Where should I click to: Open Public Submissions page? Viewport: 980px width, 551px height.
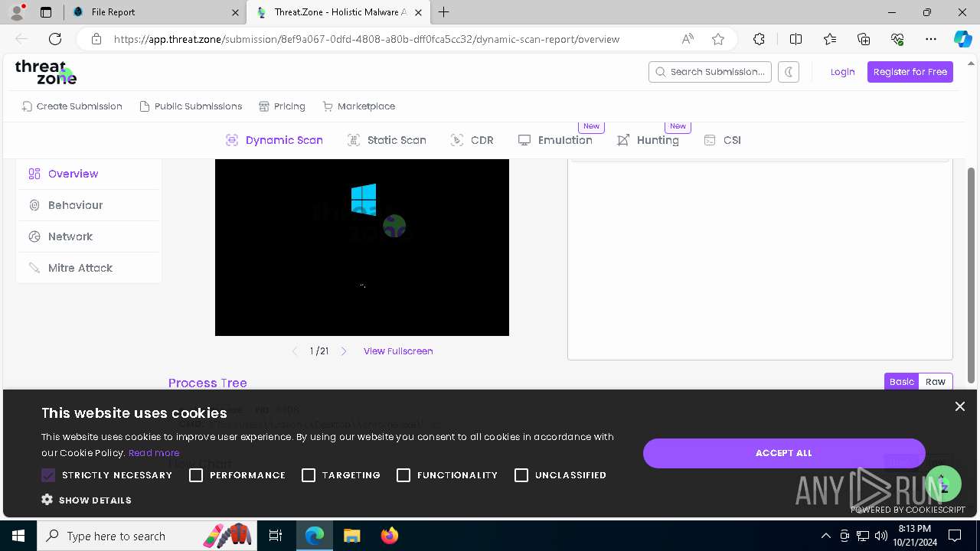[x=191, y=106]
